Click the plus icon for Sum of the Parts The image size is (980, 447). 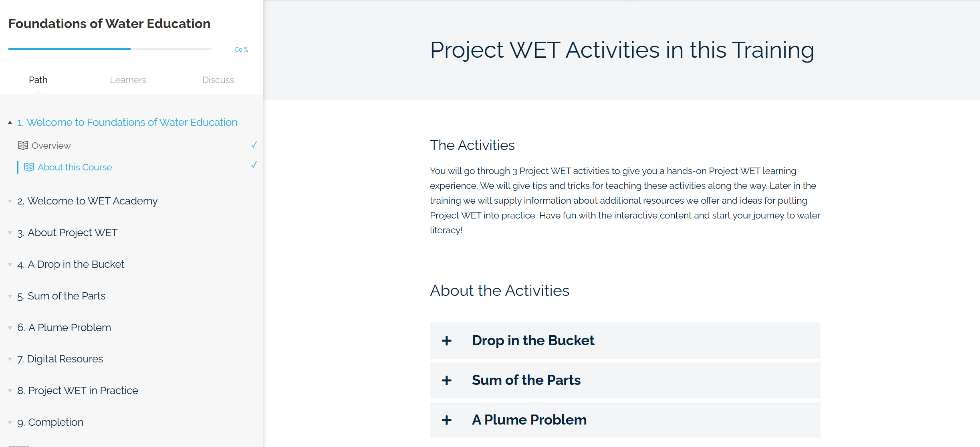447,380
